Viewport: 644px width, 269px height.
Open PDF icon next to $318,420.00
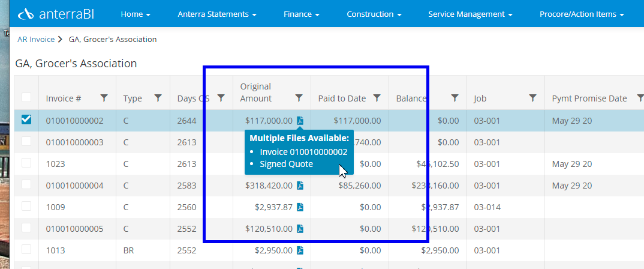(x=300, y=186)
